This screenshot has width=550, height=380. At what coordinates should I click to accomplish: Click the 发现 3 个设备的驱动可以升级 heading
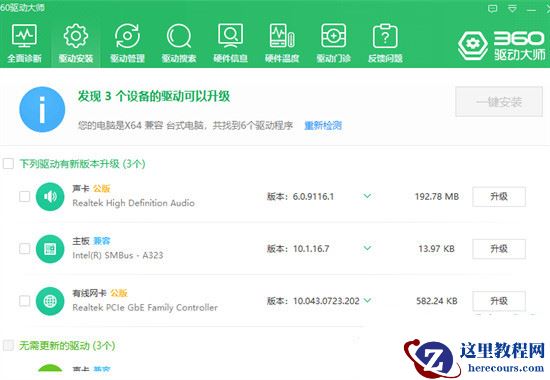tap(154, 96)
